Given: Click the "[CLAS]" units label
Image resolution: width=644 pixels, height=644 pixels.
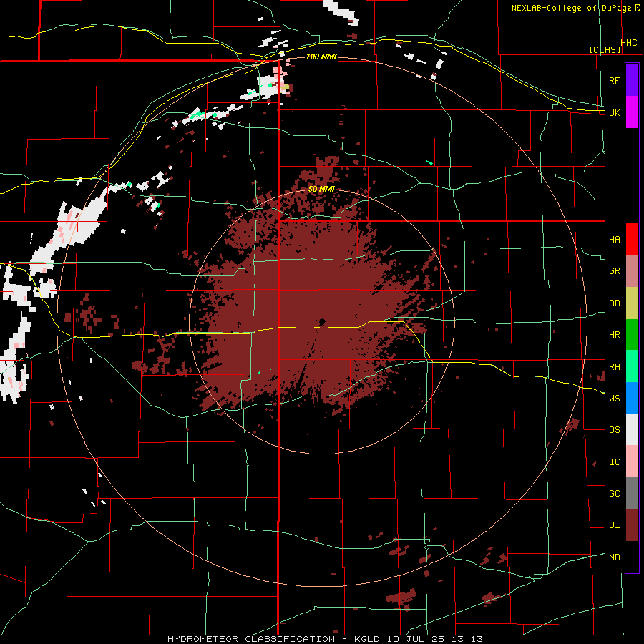Looking at the screenshot, I should [x=605, y=50].
